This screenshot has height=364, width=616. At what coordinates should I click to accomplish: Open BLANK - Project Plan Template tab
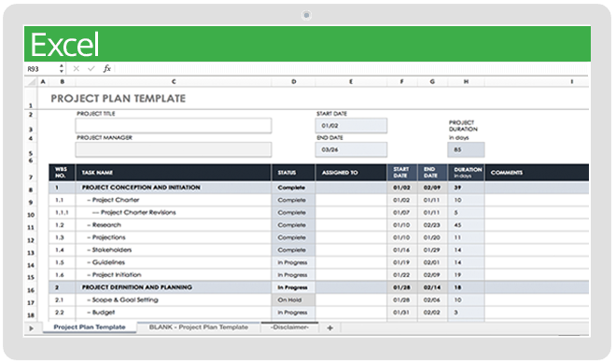[x=199, y=327]
